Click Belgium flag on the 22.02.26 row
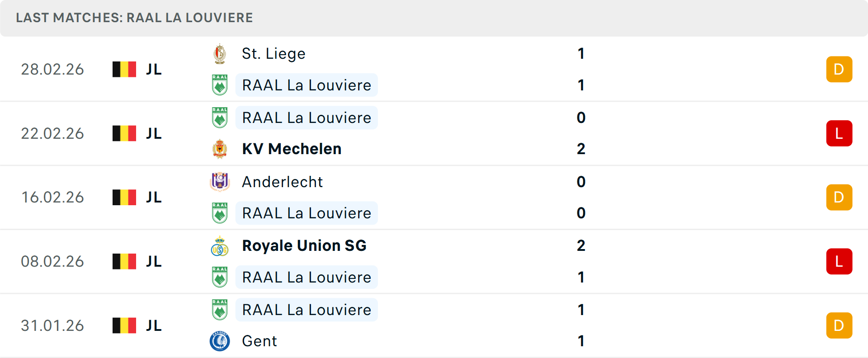 (124, 133)
